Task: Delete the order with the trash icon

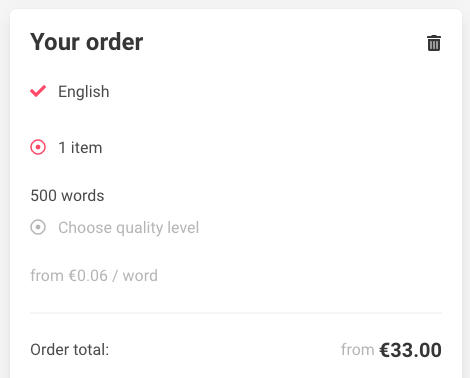Action: point(434,43)
